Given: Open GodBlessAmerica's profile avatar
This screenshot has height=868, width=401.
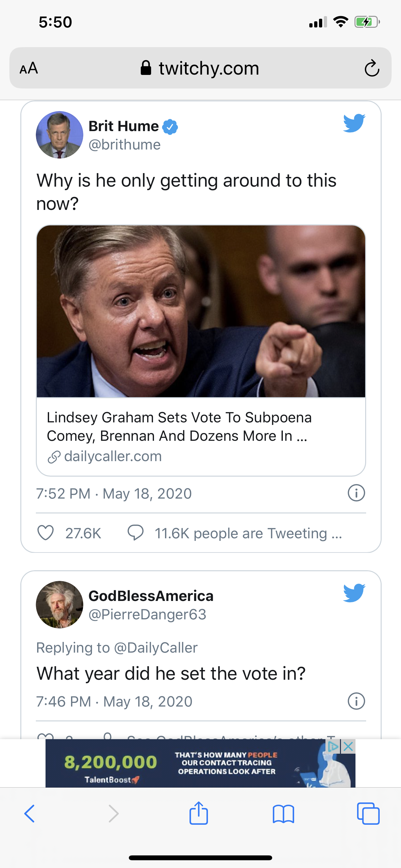Looking at the screenshot, I should pyautogui.click(x=59, y=604).
